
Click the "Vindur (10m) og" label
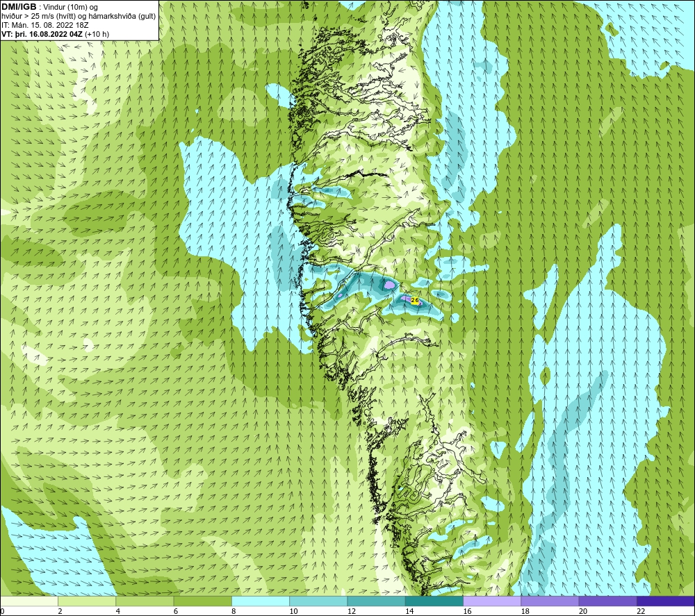(x=70, y=8)
